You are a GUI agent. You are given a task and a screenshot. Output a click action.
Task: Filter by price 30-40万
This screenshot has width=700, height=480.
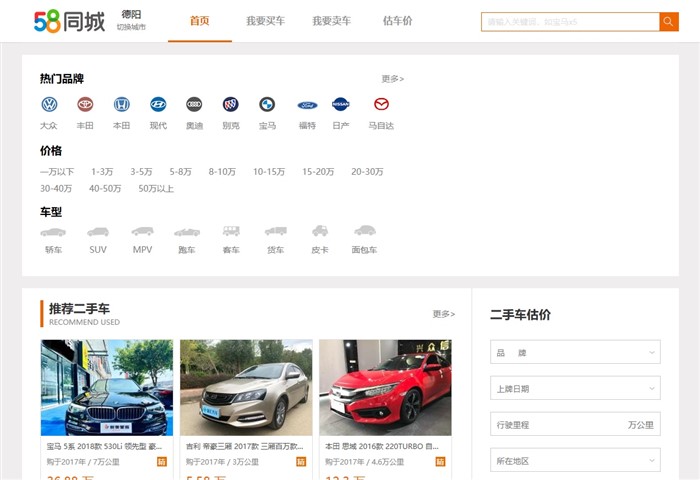click(56, 189)
